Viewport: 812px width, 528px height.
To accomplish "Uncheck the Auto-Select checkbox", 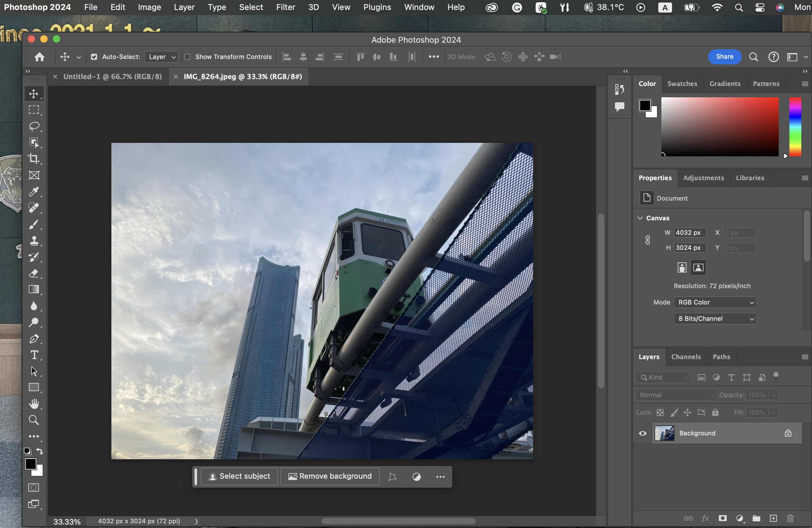I will 94,57.
